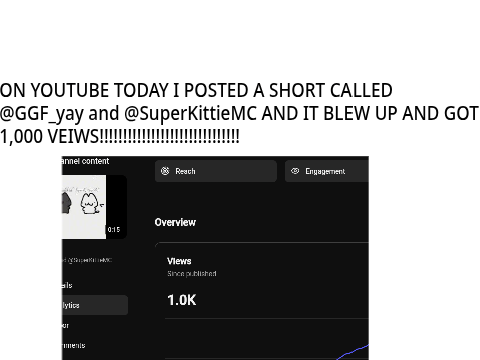Click the @GGF_yay mention in the post
This screenshot has height=360, width=480.
pos(41,113)
